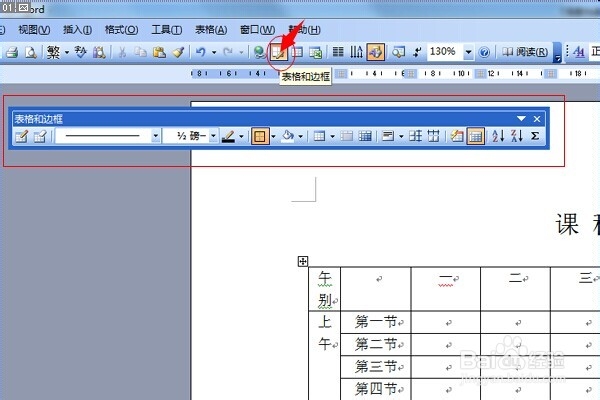Click the Insert Table icon
Image resolution: width=600 pixels, height=400 pixels.
(297, 52)
